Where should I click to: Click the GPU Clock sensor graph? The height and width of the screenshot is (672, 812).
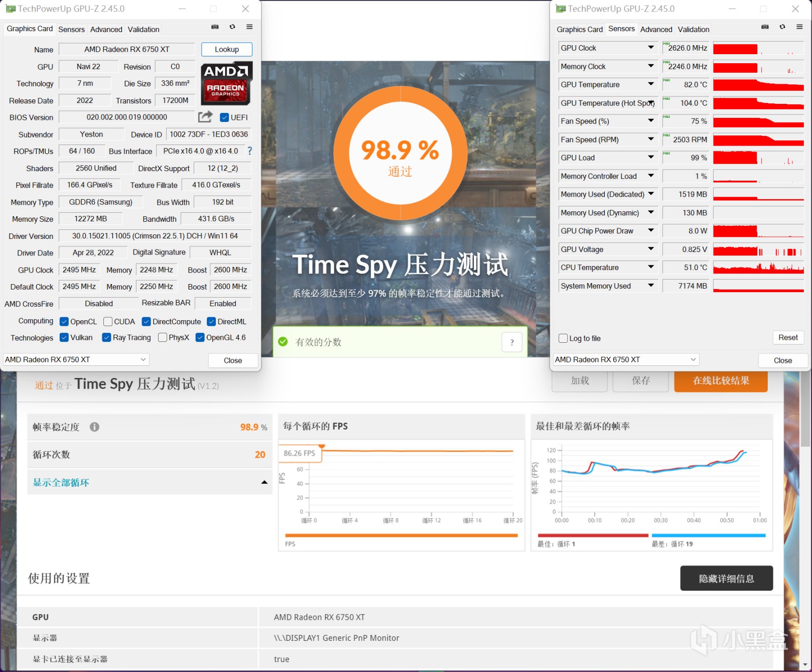point(758,48)
